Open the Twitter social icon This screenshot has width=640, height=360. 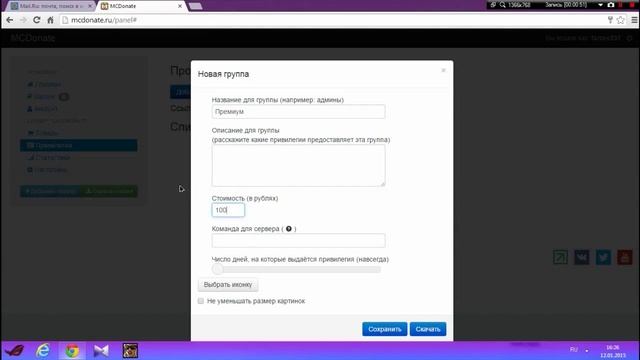[603, 258]
